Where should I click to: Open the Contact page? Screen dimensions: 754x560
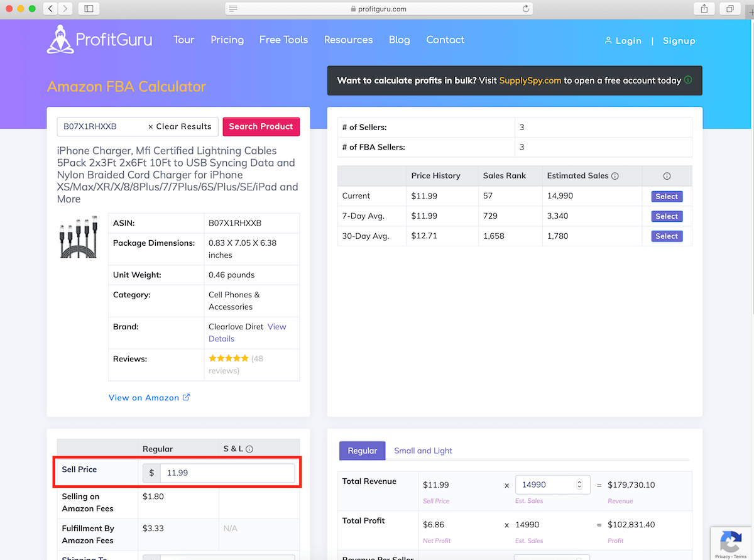pos(445,40)
